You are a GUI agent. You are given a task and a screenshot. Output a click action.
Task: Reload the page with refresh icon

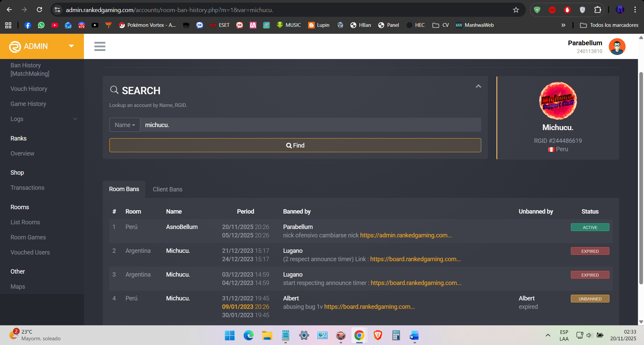[x=39, y=10]
